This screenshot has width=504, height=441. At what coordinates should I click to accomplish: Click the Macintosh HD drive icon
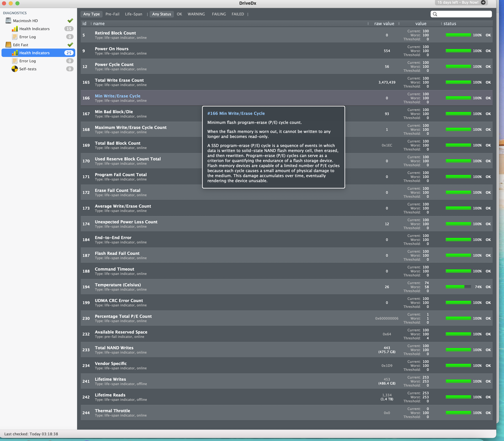click(x=8, y=21)
